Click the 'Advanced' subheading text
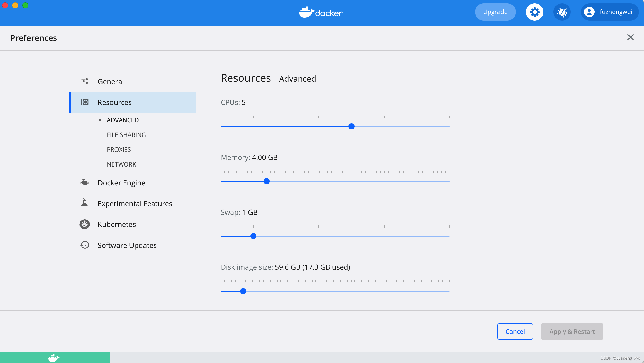 click(297, 79)
